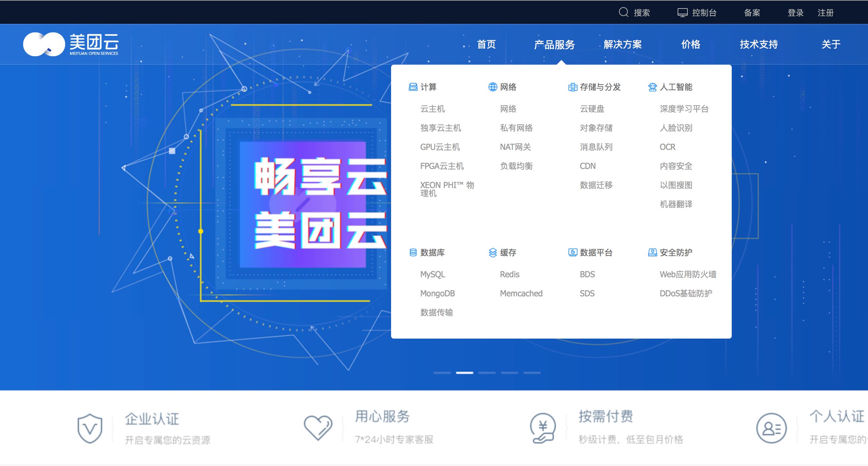The width and height of the screenshot is (868, 466).
Task: Click the 网络 globe category icon
Action: click(x=493, y=87)
